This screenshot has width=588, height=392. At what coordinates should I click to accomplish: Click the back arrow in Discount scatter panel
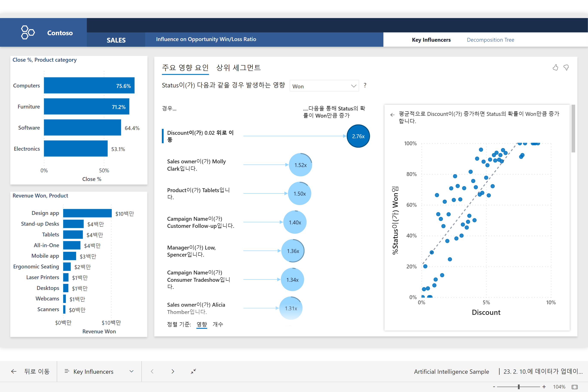coord(392,115)
